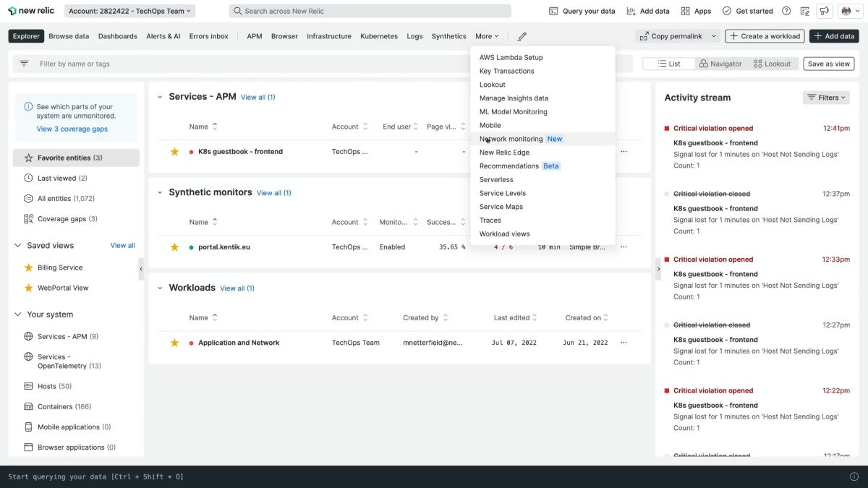Open the Dashboards tab
This screenshot has width=868, height=488.
click(117, 35)
